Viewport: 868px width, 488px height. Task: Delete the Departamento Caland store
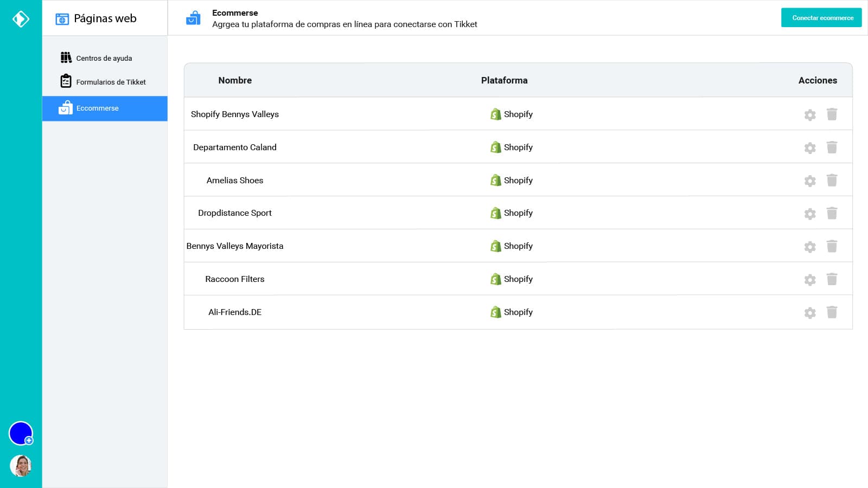click(832, 147)
